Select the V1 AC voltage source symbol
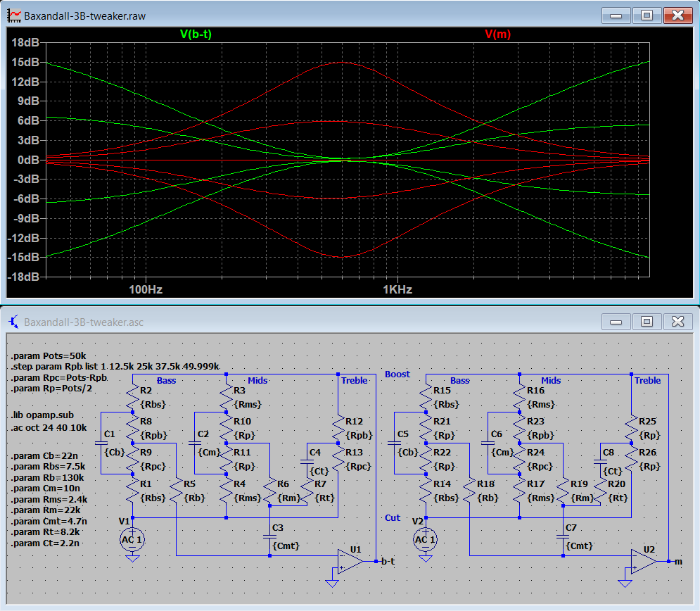 click(x=132, y=539)
